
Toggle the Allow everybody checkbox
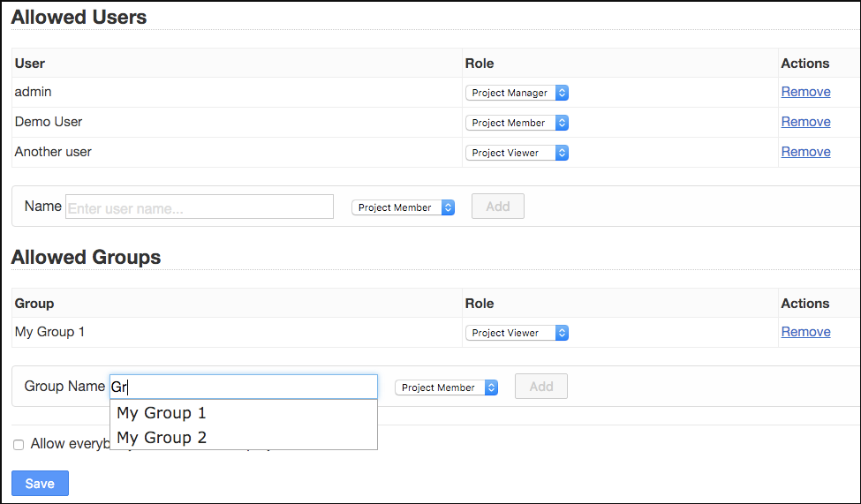19,445
